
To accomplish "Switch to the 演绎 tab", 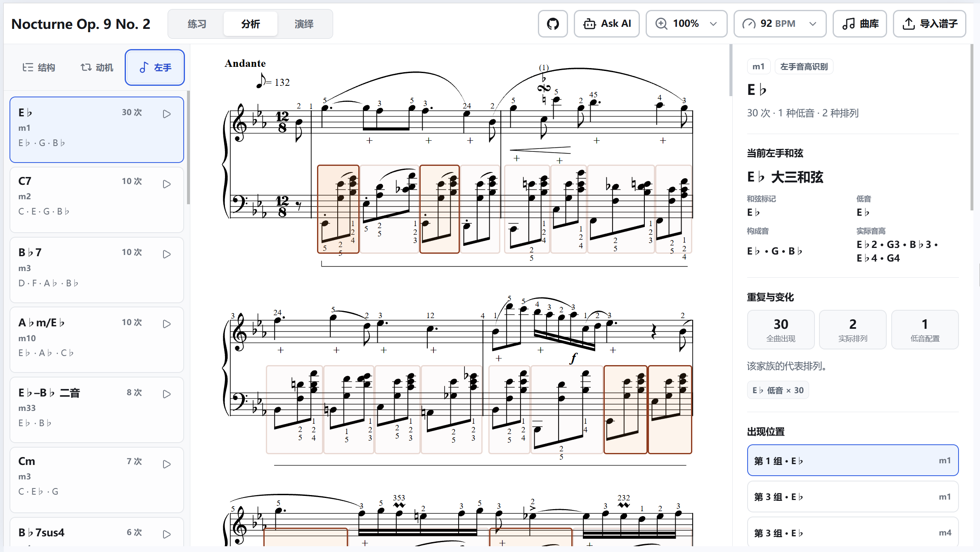I will [304, 24].
